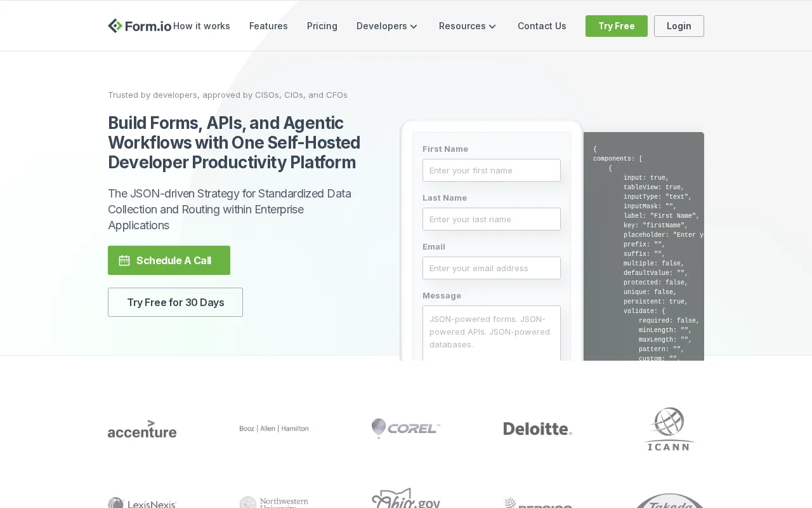812x508 pixels.
Task: Click the 'JSON-driven Strategy' subheading text
Action: (230, 210)
